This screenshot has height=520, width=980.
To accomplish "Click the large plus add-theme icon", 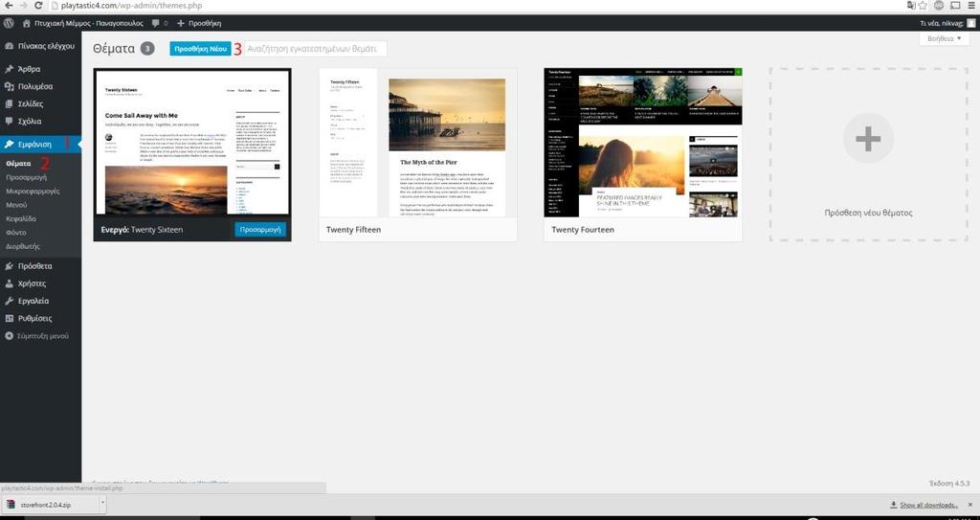I will click(x=868, y=138).
